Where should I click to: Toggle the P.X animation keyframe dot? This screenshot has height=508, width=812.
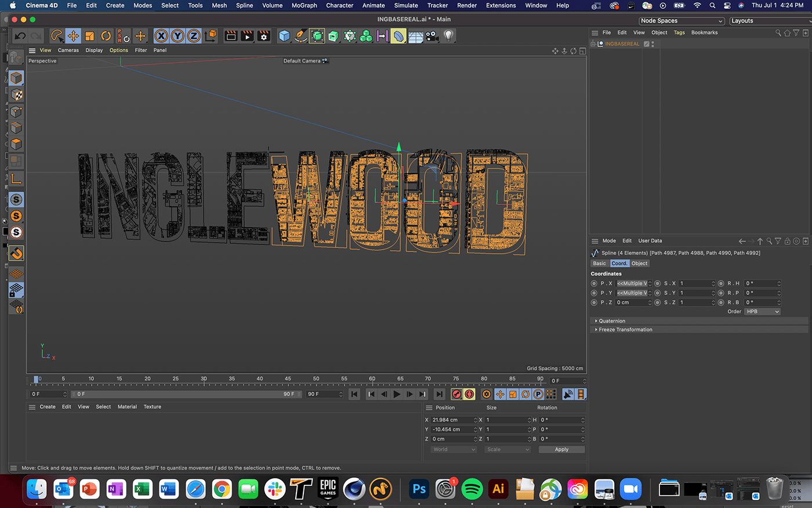pyautogui.click(x=594, y=283)
